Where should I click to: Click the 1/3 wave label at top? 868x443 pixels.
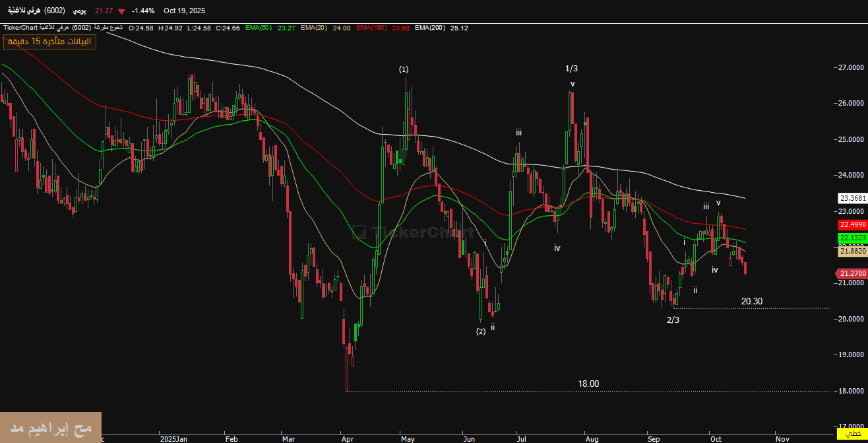[x=571, y=69]
